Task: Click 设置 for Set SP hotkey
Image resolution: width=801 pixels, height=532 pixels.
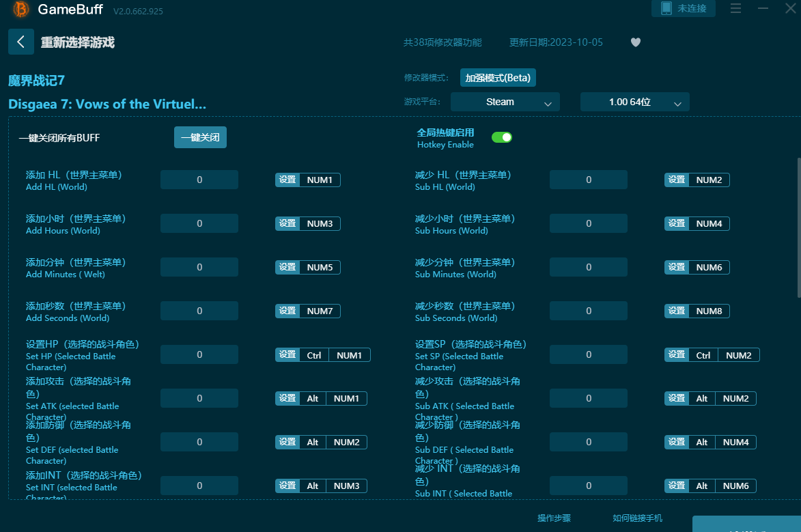Action: 677,354
